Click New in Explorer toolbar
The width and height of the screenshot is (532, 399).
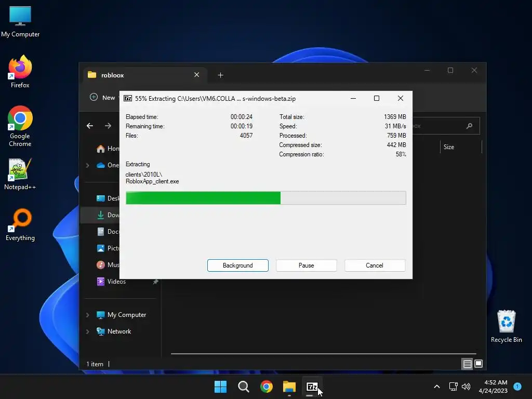coord(103,98)
